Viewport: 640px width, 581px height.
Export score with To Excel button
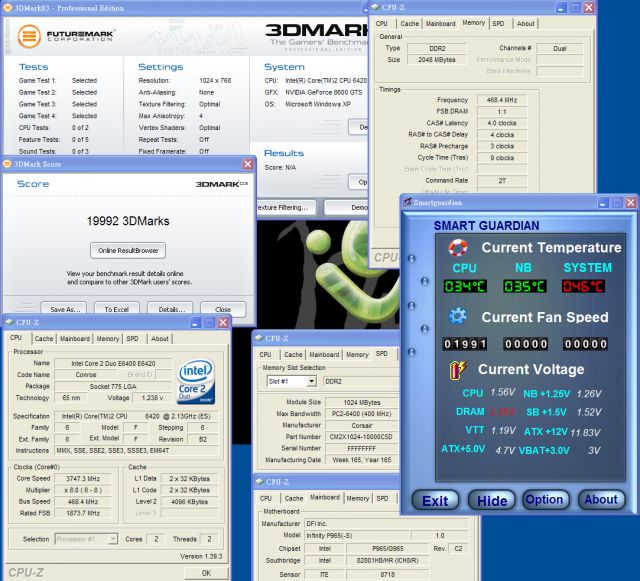116,309
